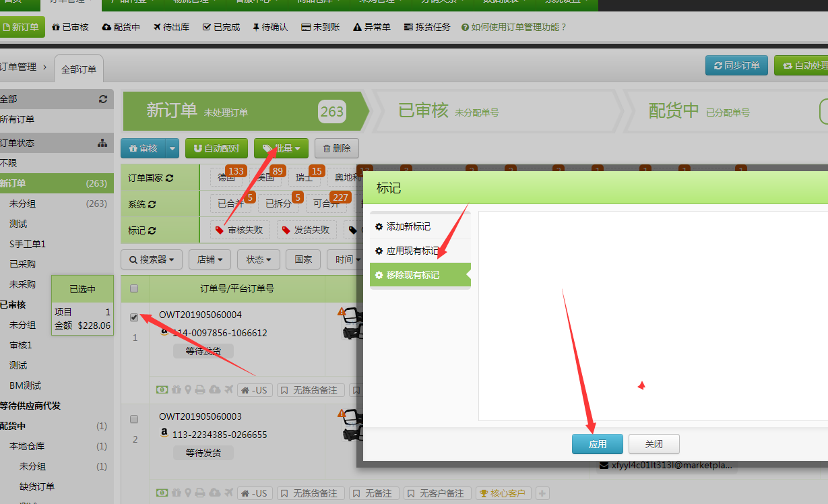The width and height of the screenshot is (828, 504).
Task: Click payment money icon for order OWT201905060003
Action: click(x=162, y=493)
